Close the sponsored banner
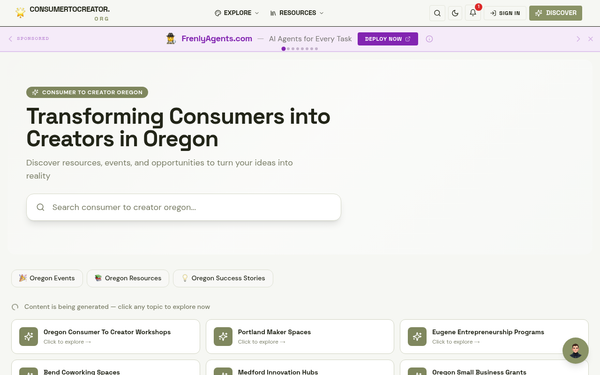The image size is (600, 375). [x=590, y=39]
